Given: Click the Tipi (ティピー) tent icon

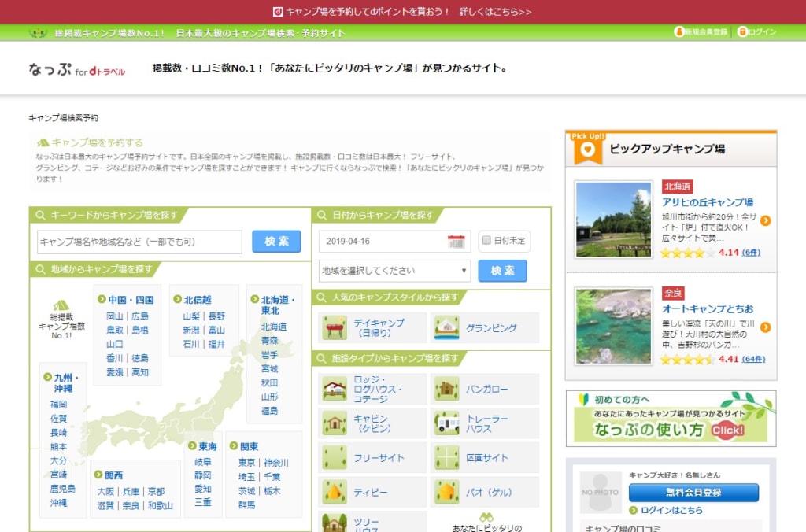Looking at the screenshot, I should coord(335,492).
